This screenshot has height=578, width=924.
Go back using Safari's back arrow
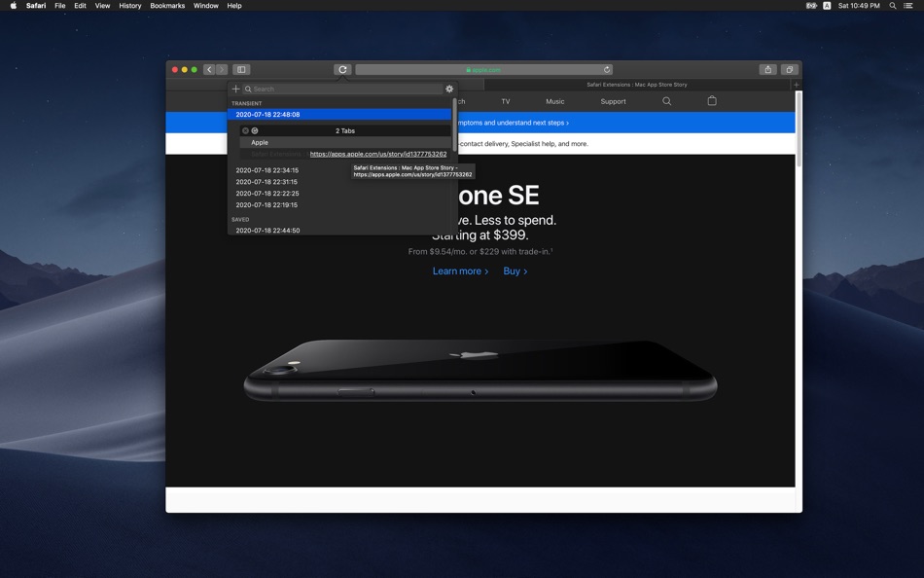(208, 70)
